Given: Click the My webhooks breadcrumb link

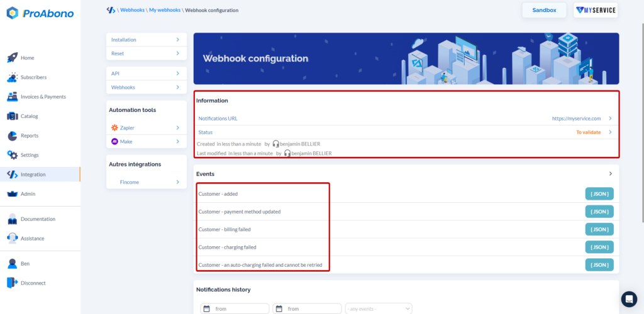Looking at the screenshot, I should [165, 10].
